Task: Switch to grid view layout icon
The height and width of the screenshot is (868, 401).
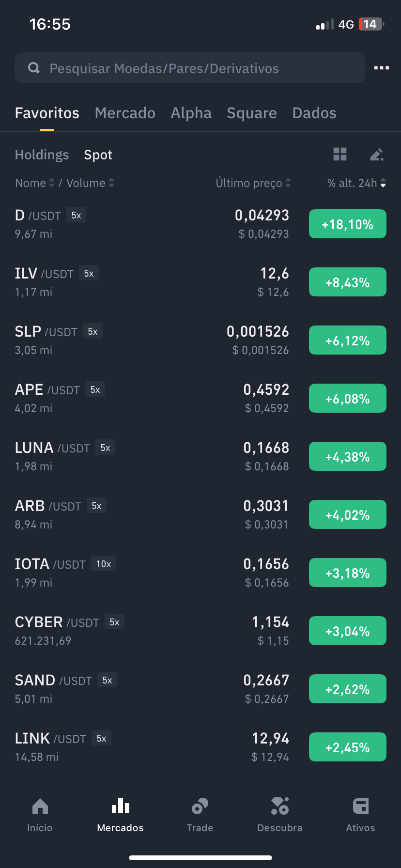Action: point(340,155)
